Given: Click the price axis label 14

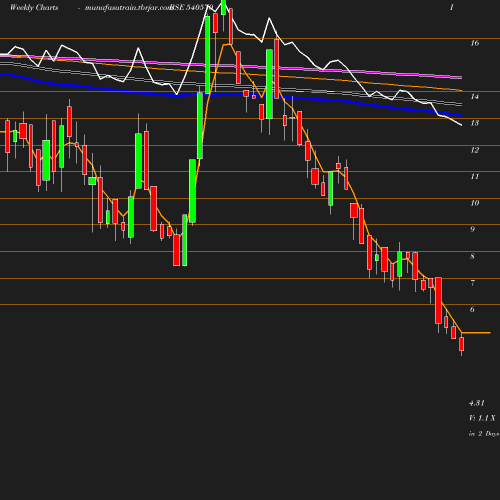Looking at the screenshot, I should [x=475, y=97].
